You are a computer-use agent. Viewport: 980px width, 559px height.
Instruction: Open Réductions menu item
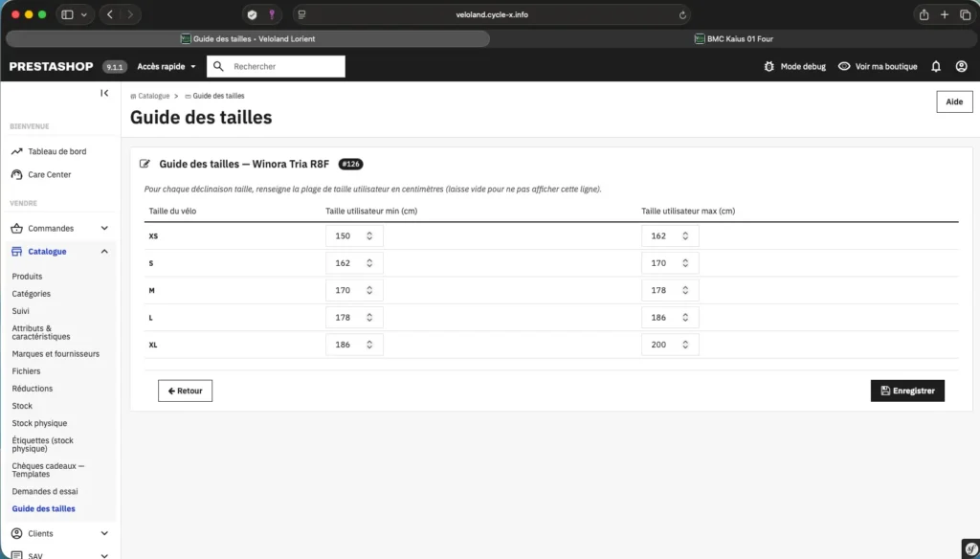pyautogui.click(x=33, y=389)
